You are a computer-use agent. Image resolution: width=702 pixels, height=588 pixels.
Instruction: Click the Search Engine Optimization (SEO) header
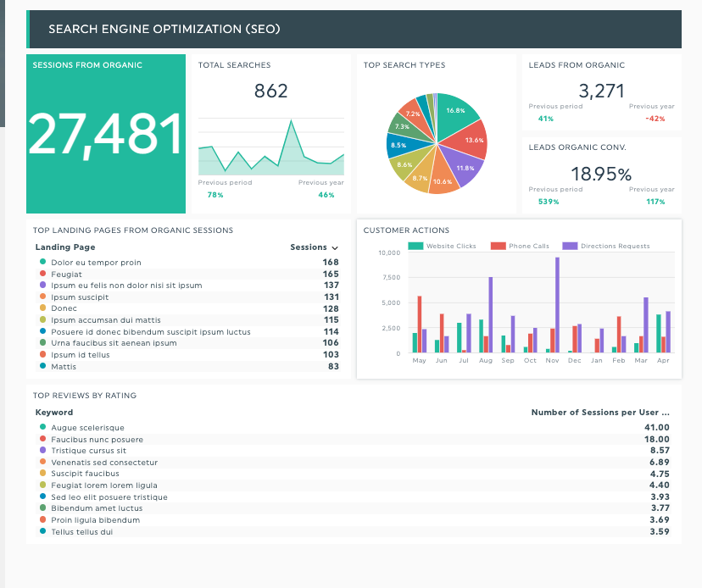coord(164,30)
